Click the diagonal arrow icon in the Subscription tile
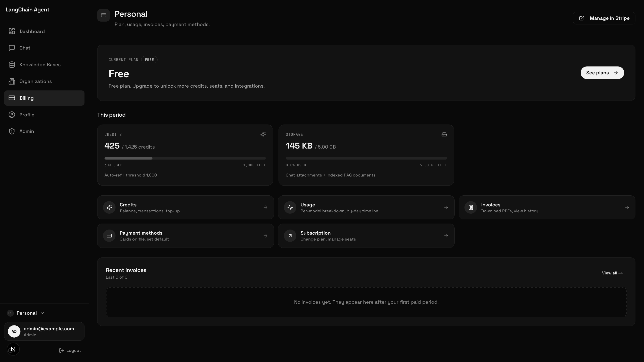 [x=290, y=236]
